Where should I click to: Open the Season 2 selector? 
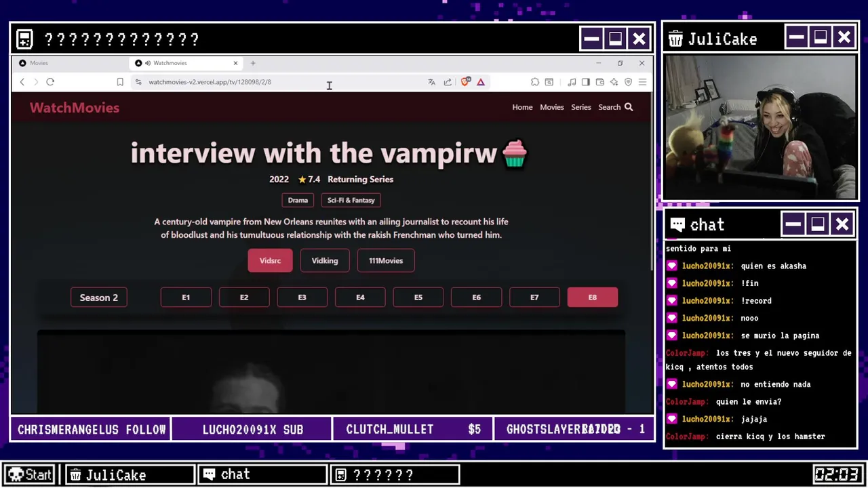[99, 298]
